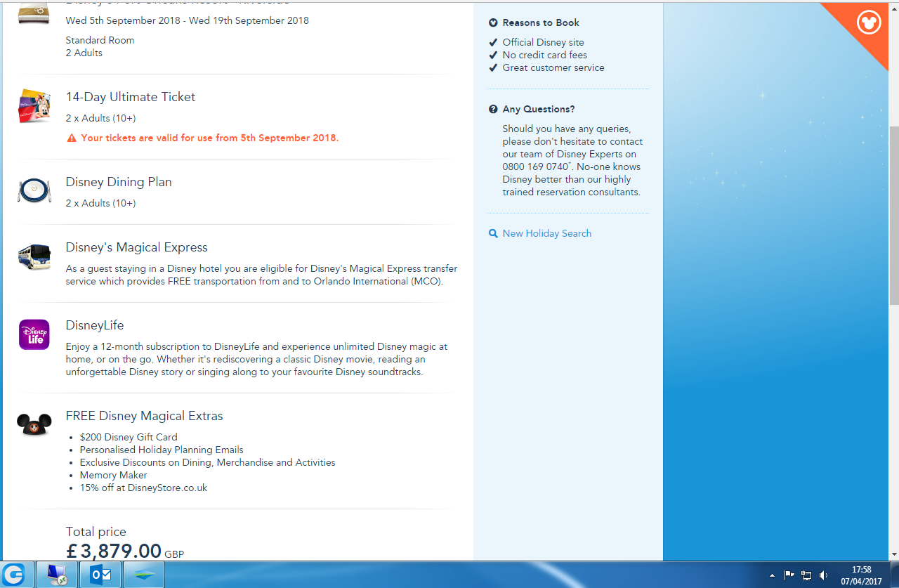
Task: Click the volume speaker tray icon
Action: point(823,575)
